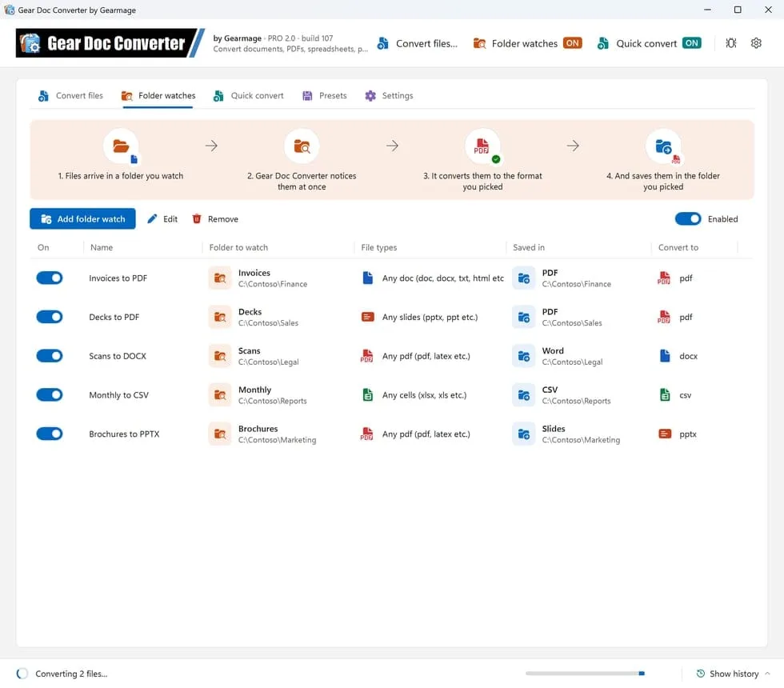The width and height of the screenshot is (784, 688).
Task: Click the Add folder watch button
Action: [82, 219]
